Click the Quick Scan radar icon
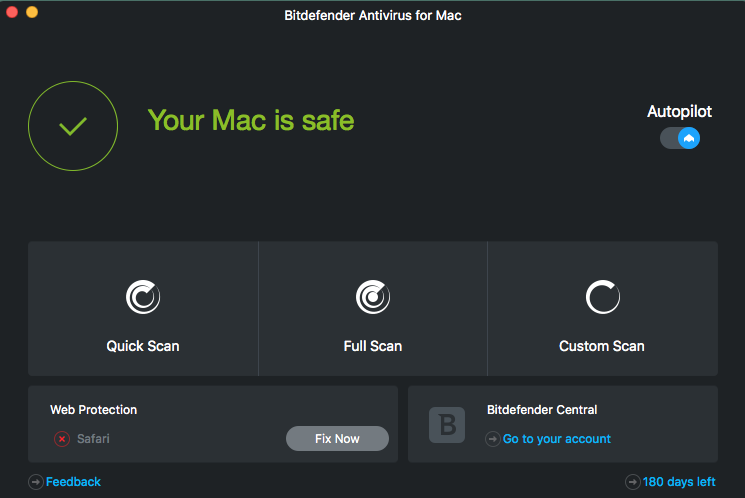The height and width of the screenshot is (498, 745). pos(143,297)
